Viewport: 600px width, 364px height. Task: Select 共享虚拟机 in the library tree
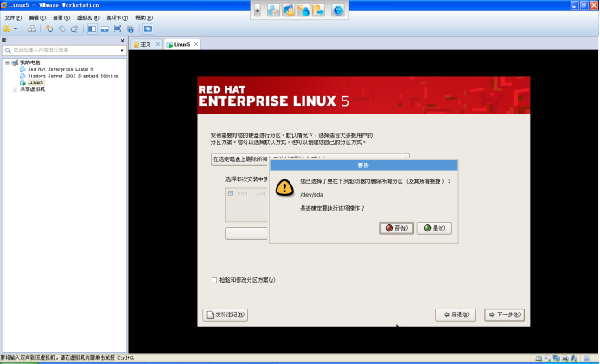coord(33,89)
